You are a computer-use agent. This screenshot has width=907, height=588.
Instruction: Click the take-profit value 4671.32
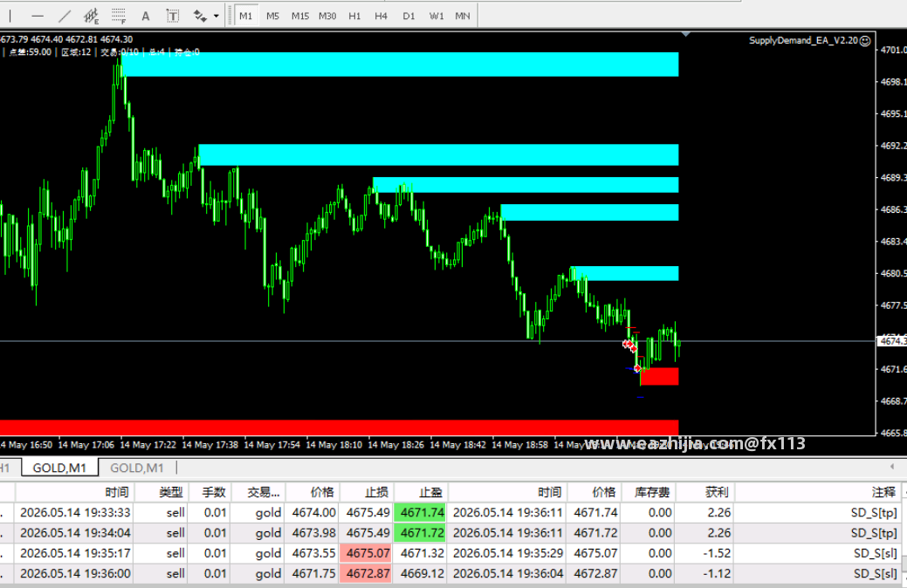423,553
